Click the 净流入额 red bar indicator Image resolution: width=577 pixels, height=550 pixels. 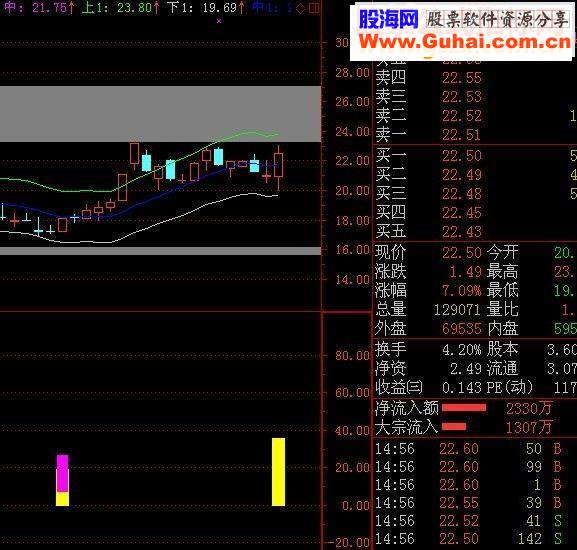pyautogui.click(x=464, y=408)
